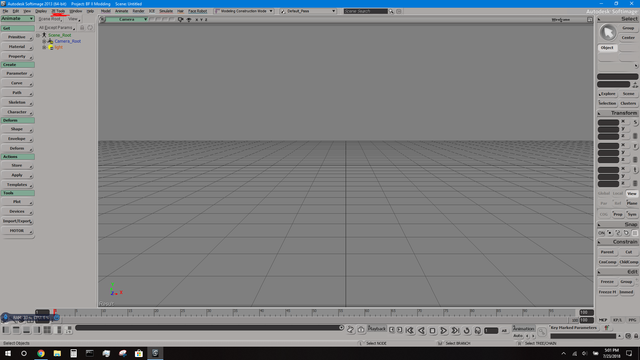
Task: Click the Parent constrain button
Action: (607, 252)
